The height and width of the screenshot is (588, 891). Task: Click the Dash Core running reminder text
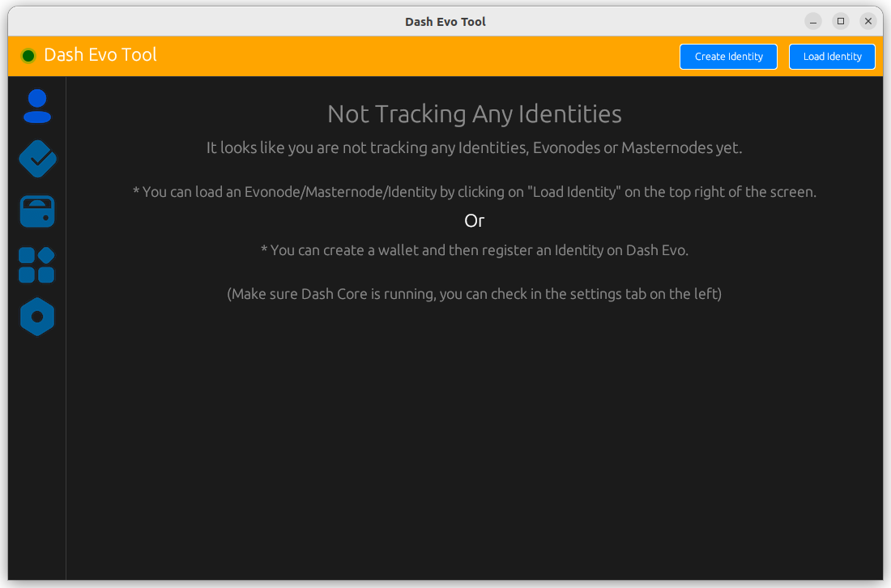pos(475,294)
